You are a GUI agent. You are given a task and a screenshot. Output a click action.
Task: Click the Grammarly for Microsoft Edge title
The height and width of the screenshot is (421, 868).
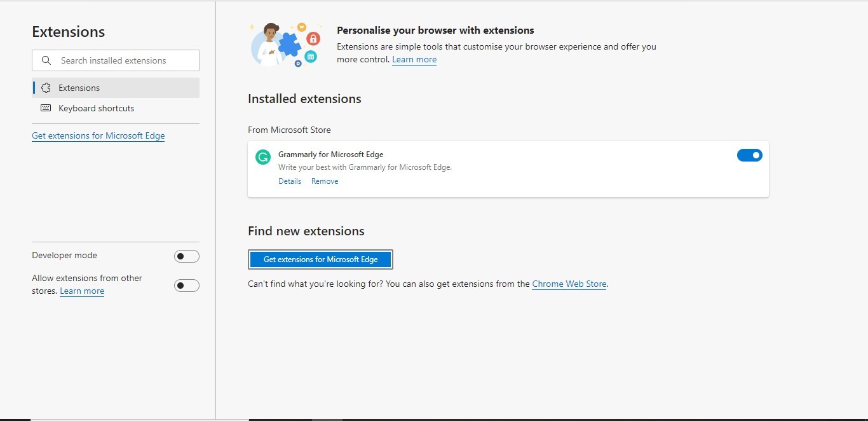(331, 154)
